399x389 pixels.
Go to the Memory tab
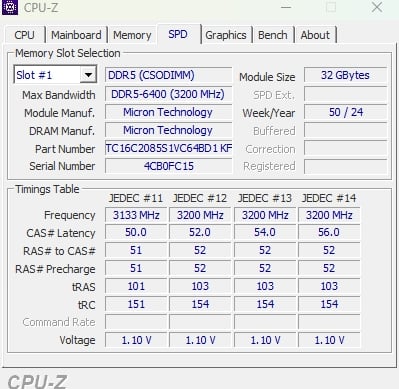[132, 35]
